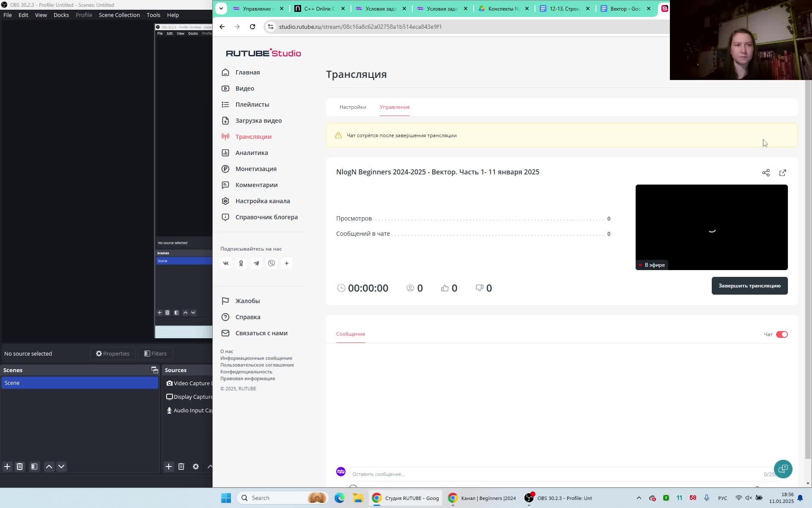Viewport: 812px width, 508px height.
Task: Click the Telegram social icon
Action: [x=256, y=263]
